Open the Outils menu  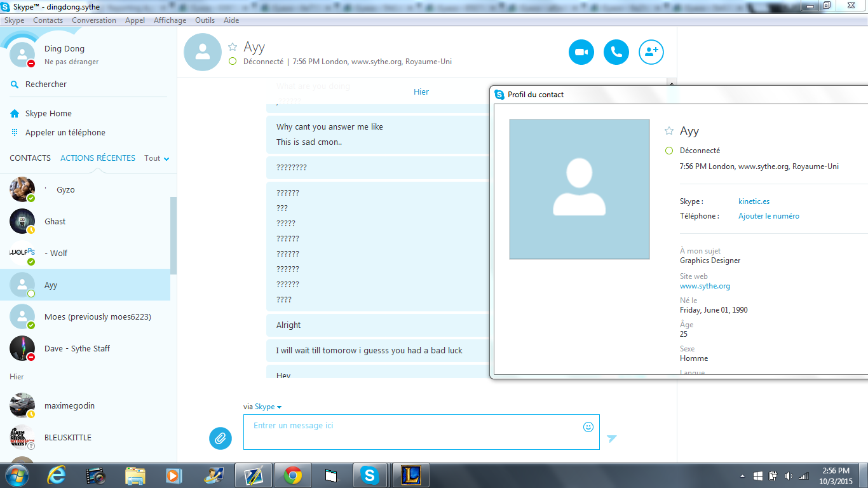coord(205,20)
